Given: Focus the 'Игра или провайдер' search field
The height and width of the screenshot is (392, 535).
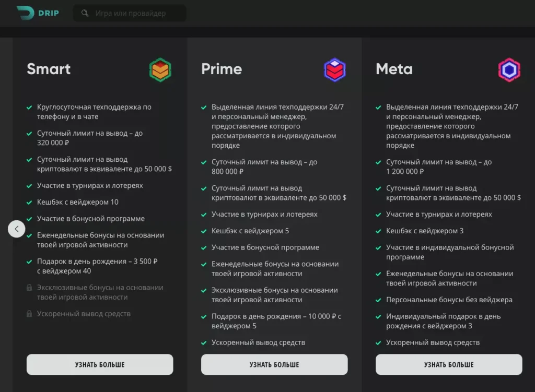Looking at the screenshot, I should click(x=137, y=13).
